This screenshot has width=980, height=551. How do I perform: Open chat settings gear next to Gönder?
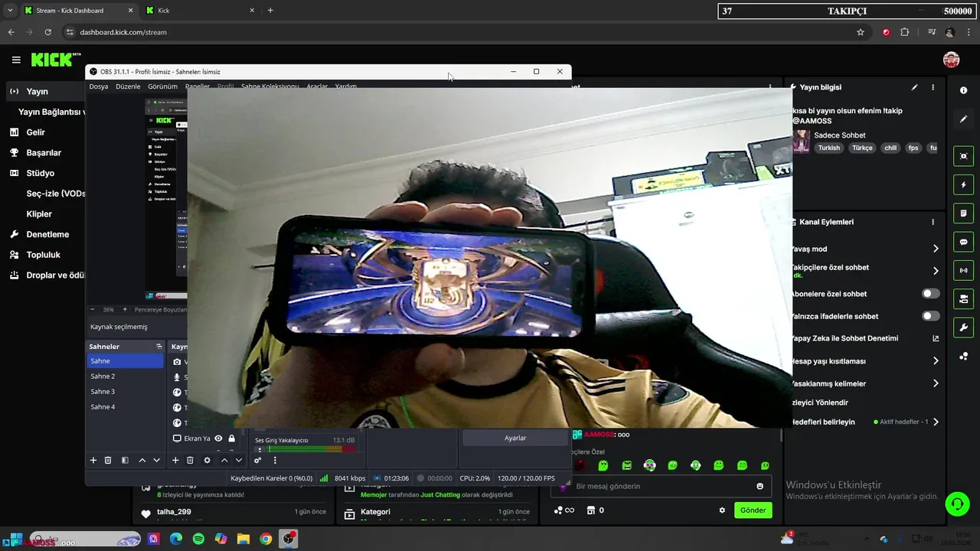[x=721, y=510]
